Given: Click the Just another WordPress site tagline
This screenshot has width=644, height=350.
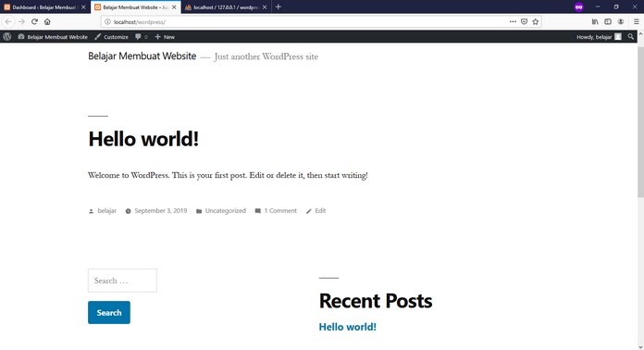Looking at the screenshot, I should click(266, 56).
